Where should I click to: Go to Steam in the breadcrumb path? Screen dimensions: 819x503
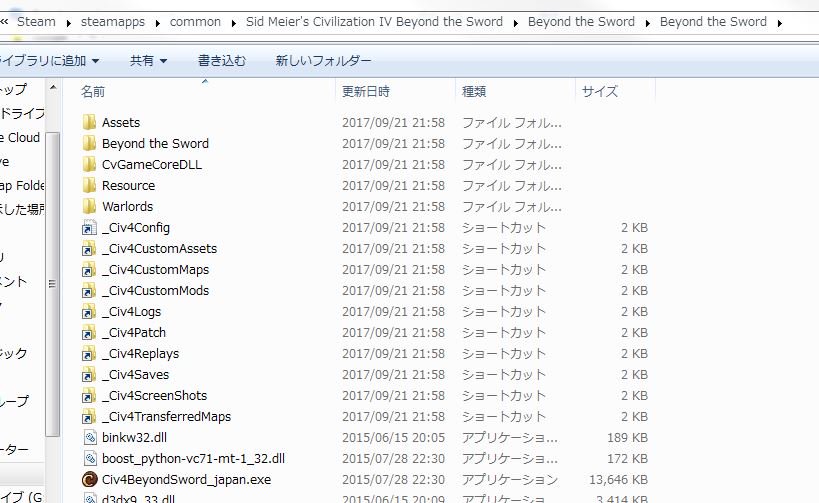pos(36,22)
